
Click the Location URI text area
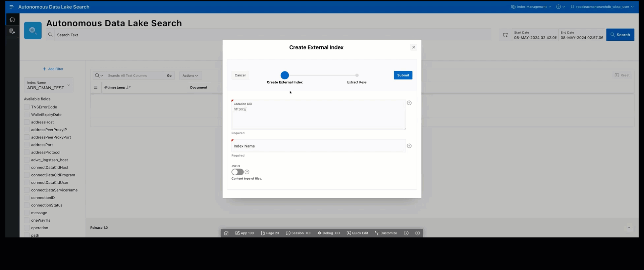pyautogui.click(x=319, y=115)
